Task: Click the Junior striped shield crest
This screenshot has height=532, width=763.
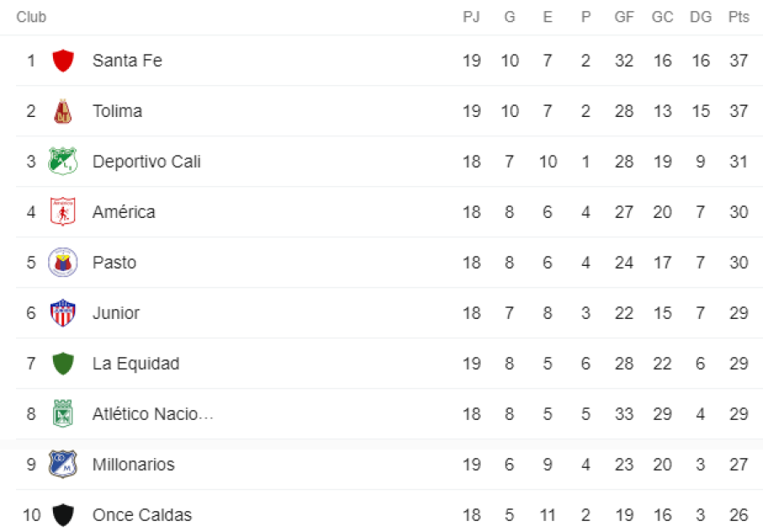Action: (63, 313)
